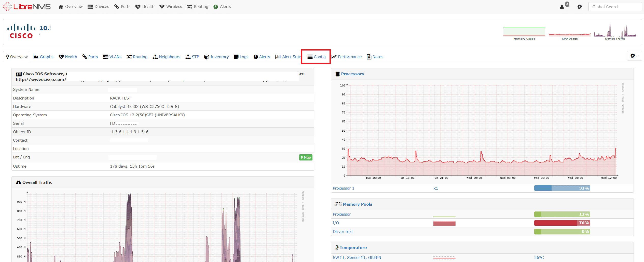Click the Overall Traffic road icon
Screen dimensions: 644x262
point(19,182)
